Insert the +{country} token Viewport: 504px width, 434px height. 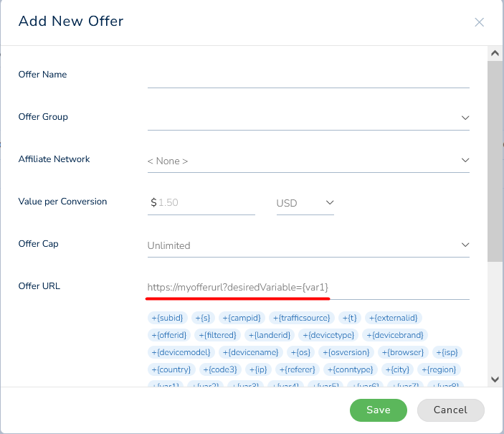(x=171, y=369)
